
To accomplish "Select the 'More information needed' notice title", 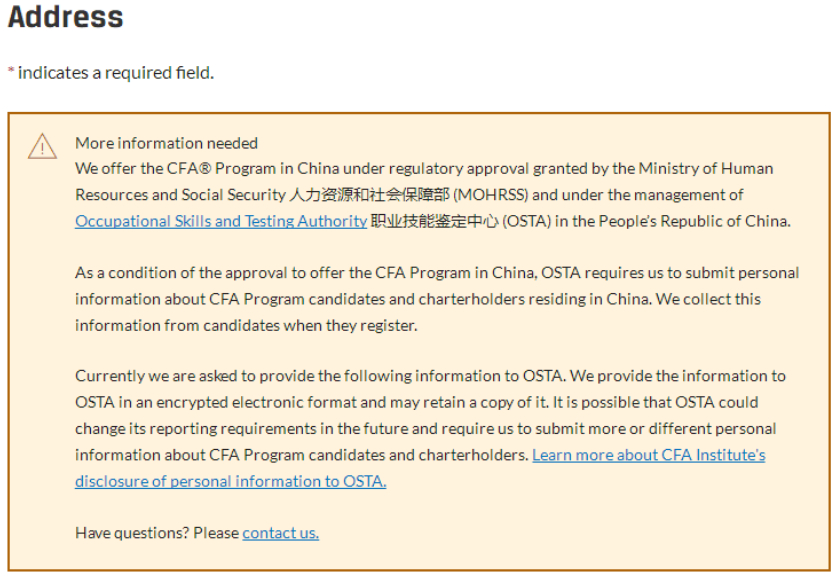I will 166,143.
